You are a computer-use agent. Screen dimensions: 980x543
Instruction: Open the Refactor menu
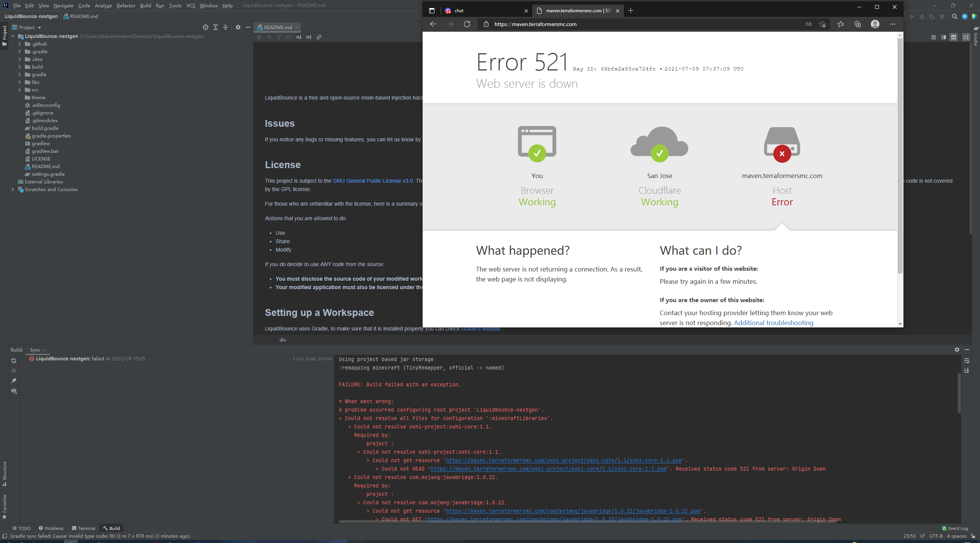(126, 5)
